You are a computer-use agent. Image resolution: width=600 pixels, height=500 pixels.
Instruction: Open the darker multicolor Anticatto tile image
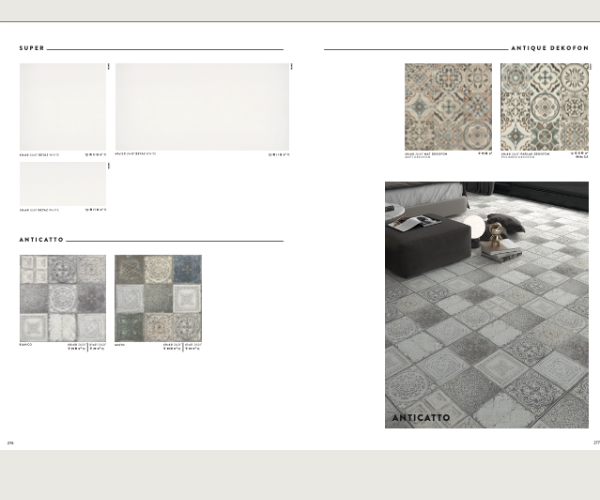158,297
